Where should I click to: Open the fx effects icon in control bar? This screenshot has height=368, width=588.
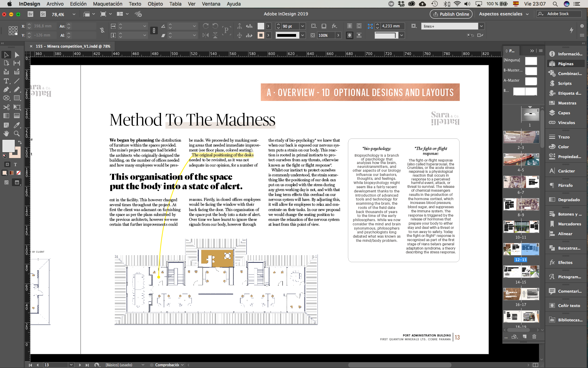[335, 26]
